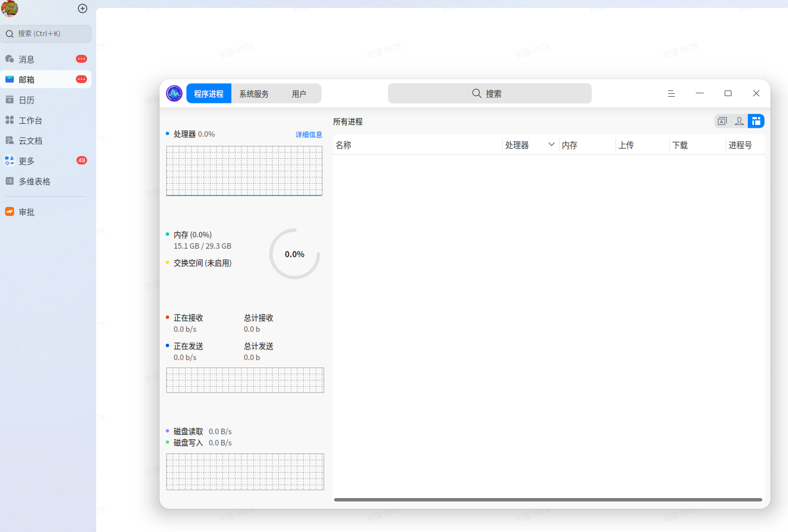Open 云文档 in the sidebar
This screenshot has width=788, height=532.
click(x=46, y=141)
